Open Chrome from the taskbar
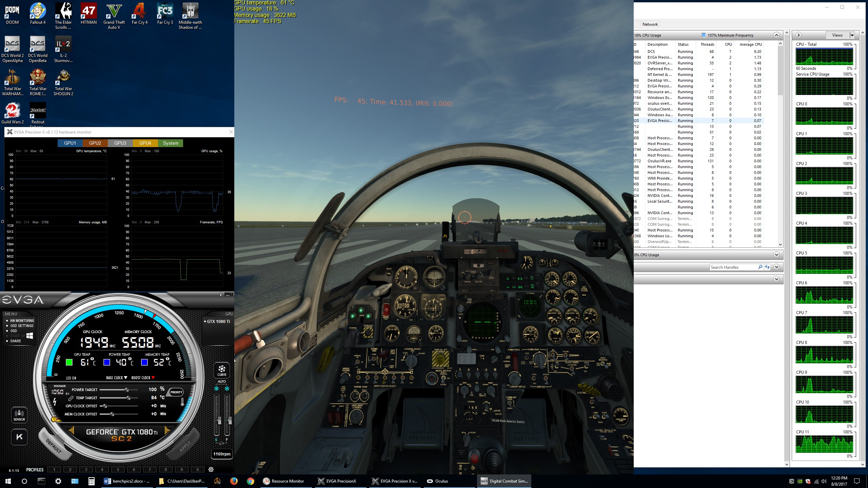 tap(250, 481)
